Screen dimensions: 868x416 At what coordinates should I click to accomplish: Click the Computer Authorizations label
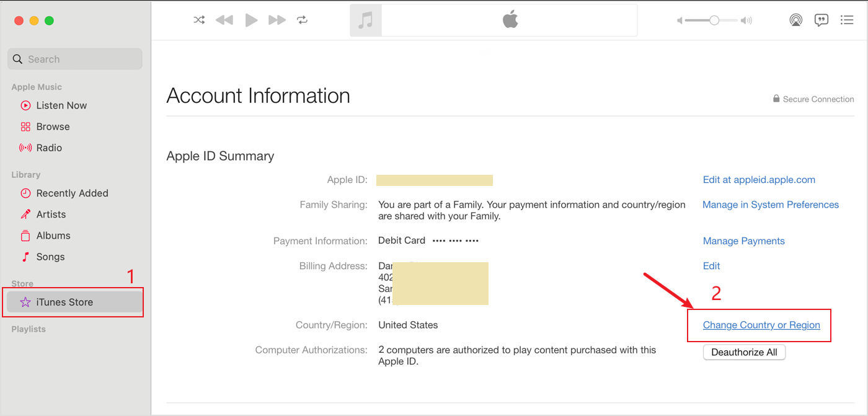pyautogui.click(x=311, y=350)
